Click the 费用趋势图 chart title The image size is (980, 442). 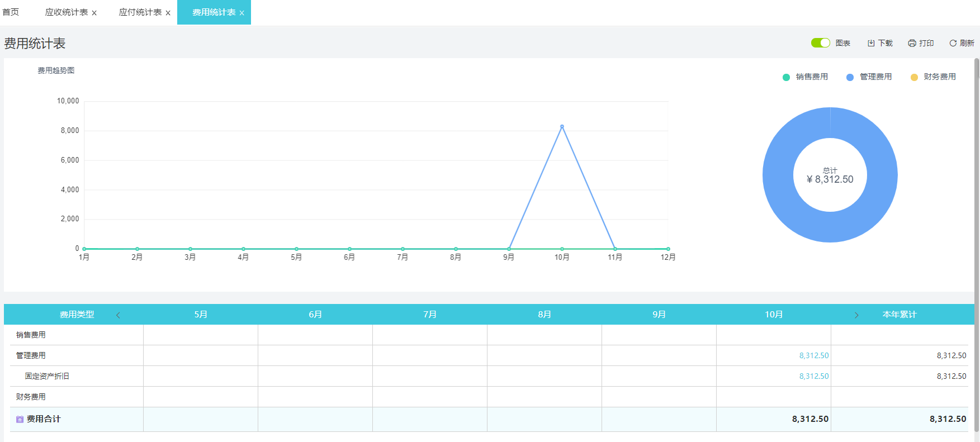coord(56,70)
